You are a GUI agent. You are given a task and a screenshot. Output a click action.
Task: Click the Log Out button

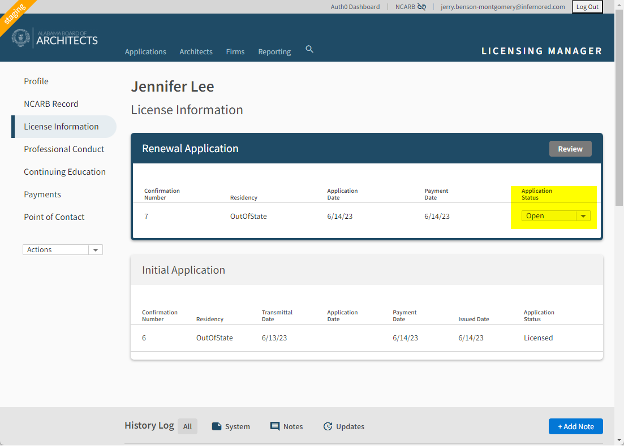(587, 6)
